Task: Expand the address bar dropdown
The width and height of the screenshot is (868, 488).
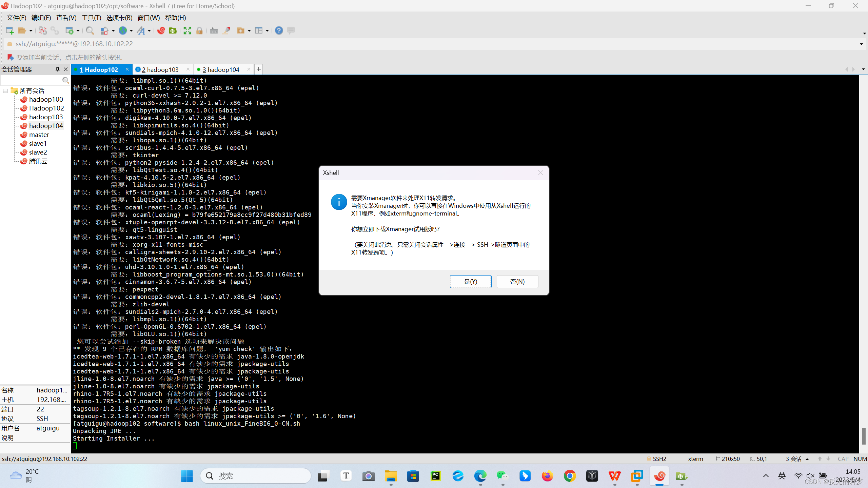Action: [861, 44]
